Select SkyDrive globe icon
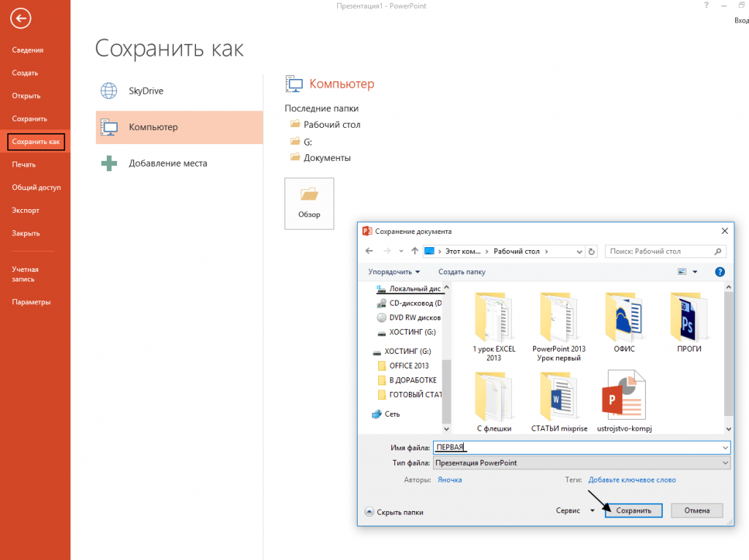 [109, 91]
